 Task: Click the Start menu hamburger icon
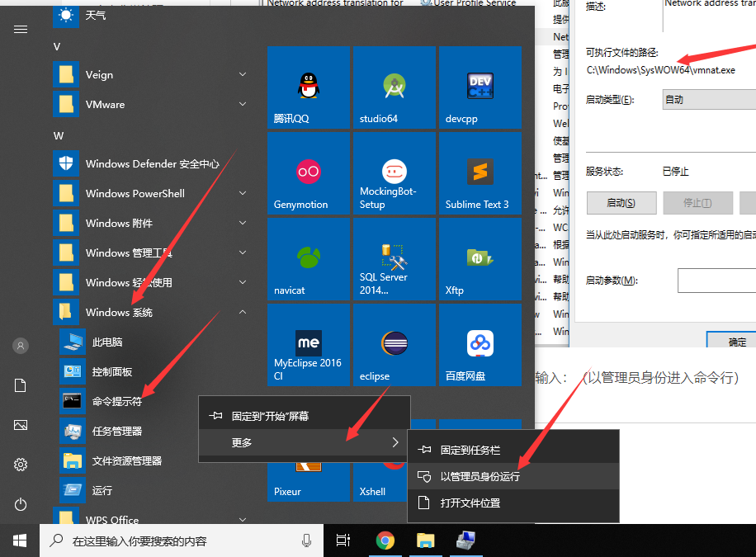click(21, 30)
